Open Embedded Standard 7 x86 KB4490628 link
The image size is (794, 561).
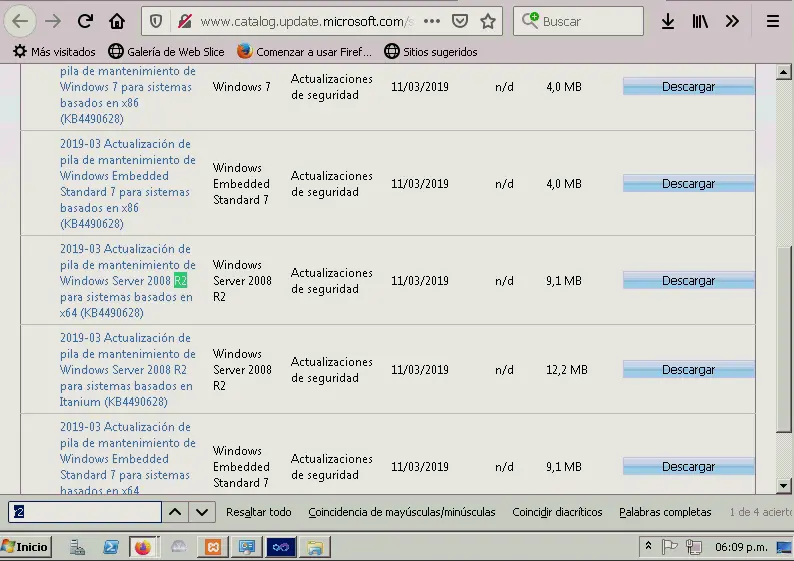tap(128, 183)
